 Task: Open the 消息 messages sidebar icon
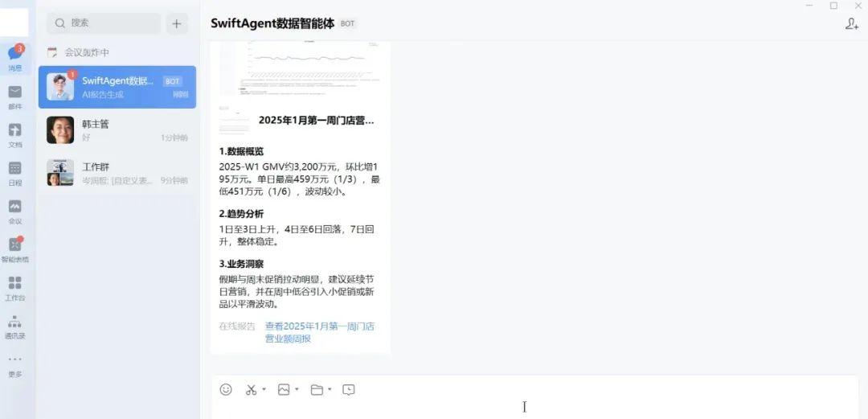click(x=15, y=58)
